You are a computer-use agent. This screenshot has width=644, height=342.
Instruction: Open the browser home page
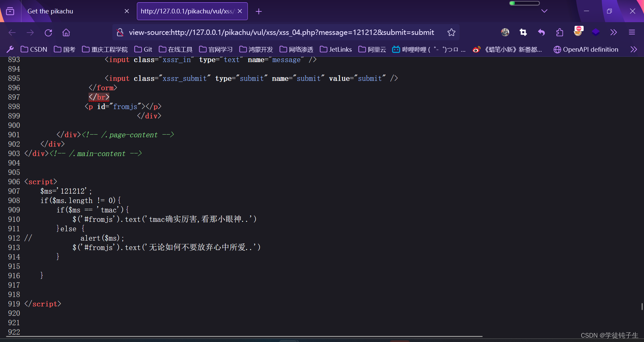(66, 33)
